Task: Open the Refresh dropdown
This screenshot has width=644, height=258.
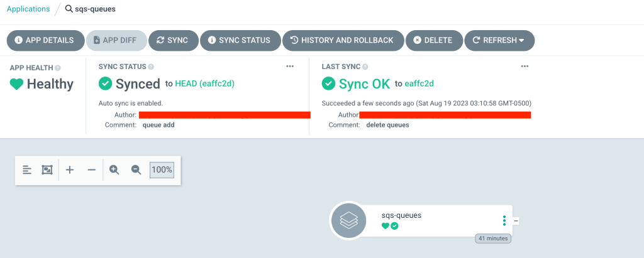Action: click(499, 40)
